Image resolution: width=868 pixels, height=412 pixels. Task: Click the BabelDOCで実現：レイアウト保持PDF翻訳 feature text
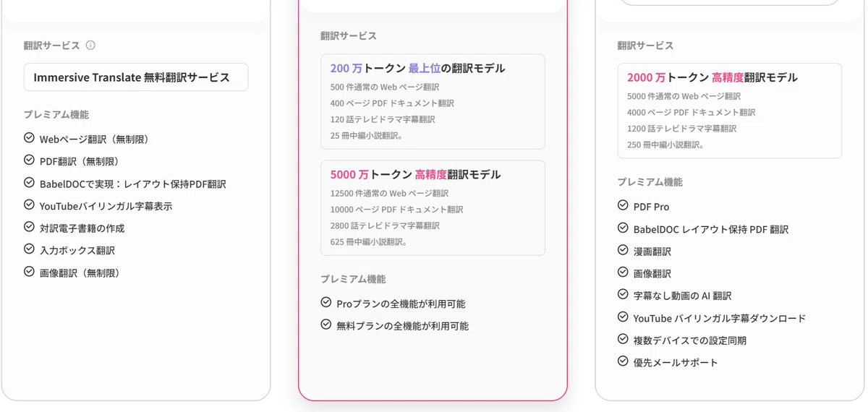point(133,184)
